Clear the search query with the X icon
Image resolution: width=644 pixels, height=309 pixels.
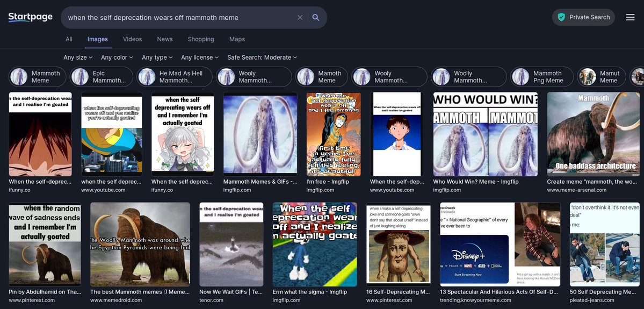(x=300, y=17)
